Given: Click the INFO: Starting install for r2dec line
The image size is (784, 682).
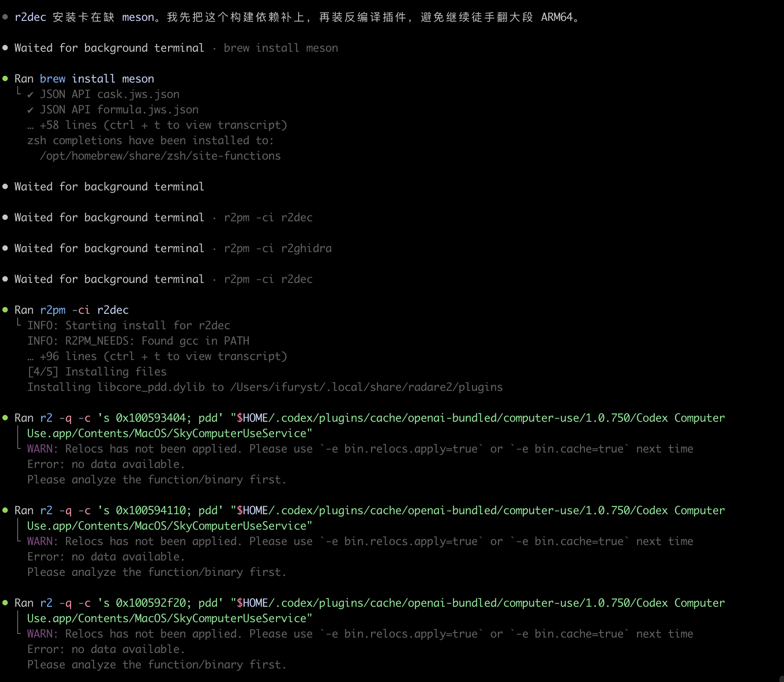Looking at the screenshot, I should click(128, 326).
